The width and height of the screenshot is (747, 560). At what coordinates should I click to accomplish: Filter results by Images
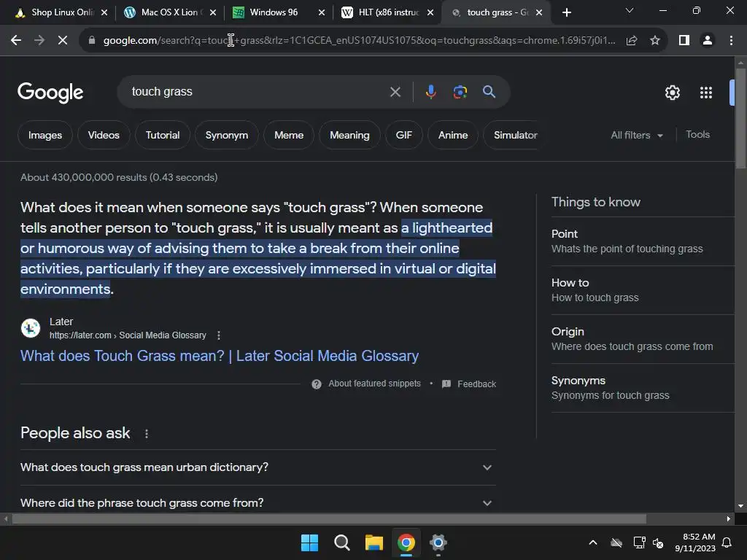tap(45, 135)
